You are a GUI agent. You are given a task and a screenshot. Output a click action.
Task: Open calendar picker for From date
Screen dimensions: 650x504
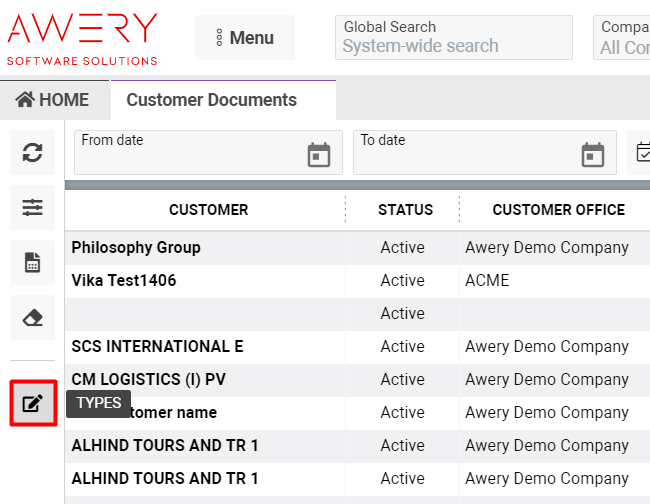coord(318,155)
